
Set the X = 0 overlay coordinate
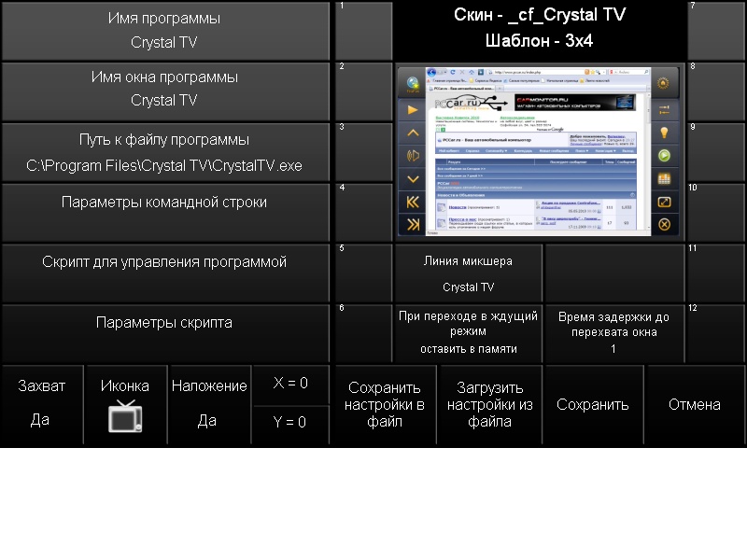click(290, 384)
